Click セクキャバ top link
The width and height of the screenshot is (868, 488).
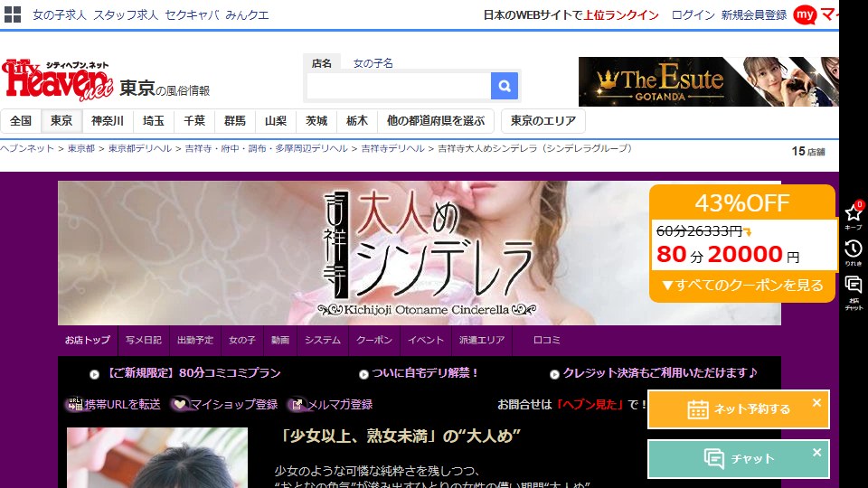pyautogui.click(x=192, y=15)
